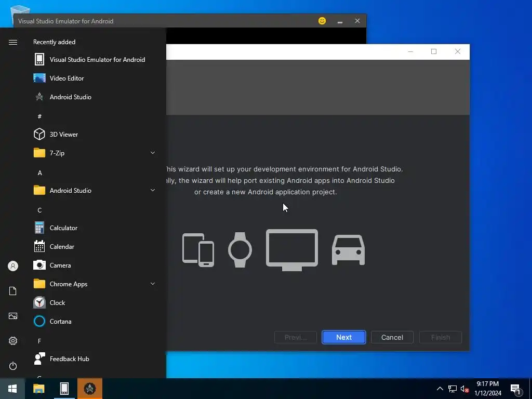
Task: Click the Chrome Apps folder icon
Action: tap(39, 284)
